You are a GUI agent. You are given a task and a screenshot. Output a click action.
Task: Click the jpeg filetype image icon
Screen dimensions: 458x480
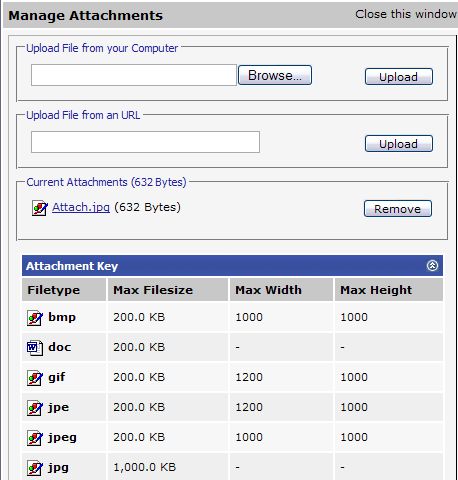point(35,438)
